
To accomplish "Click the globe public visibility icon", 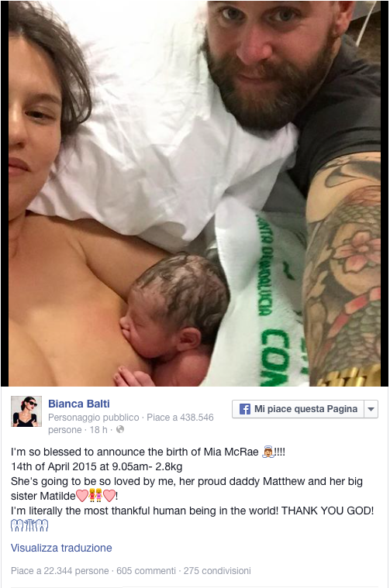I will [x=120, y=429].
